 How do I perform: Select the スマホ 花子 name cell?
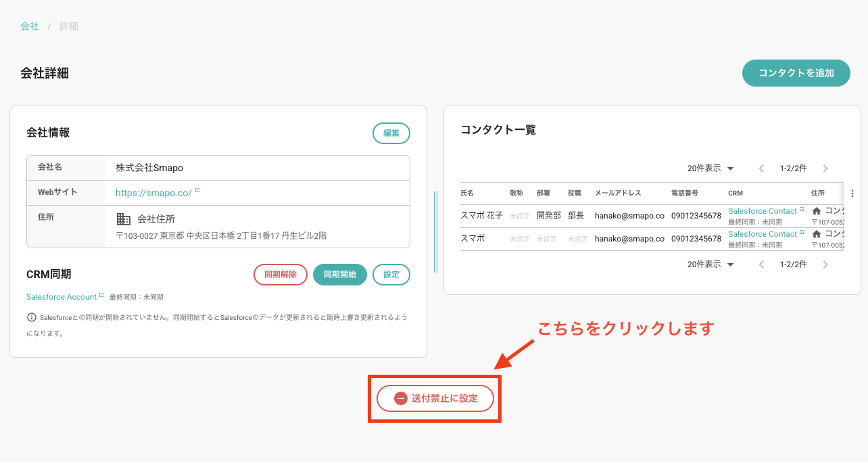tap(481, 216)
